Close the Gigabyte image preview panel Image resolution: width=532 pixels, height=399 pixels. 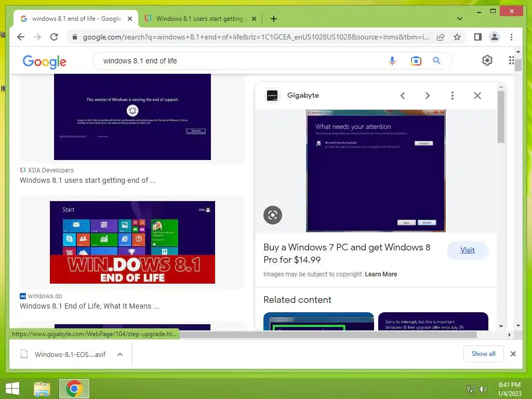(x=477, y=96)
